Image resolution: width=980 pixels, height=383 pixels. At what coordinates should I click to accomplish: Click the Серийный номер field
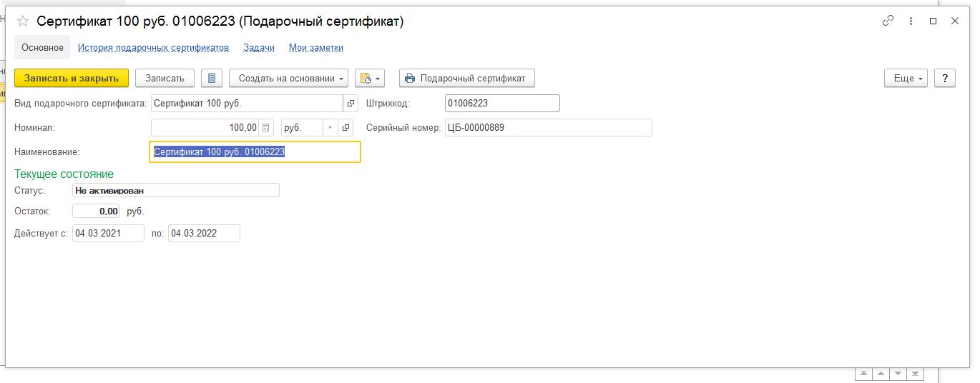548,128
